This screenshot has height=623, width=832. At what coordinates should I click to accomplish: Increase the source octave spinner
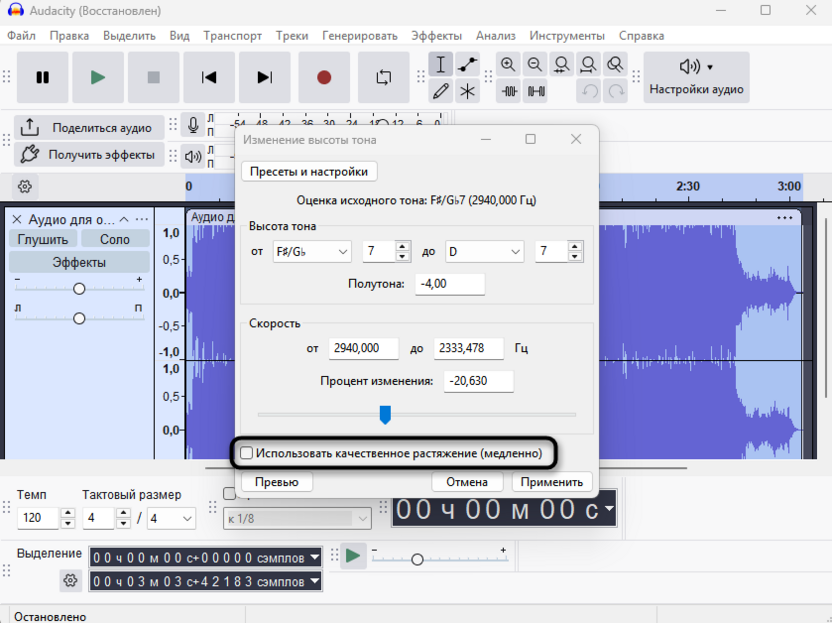tap(403, 247)
